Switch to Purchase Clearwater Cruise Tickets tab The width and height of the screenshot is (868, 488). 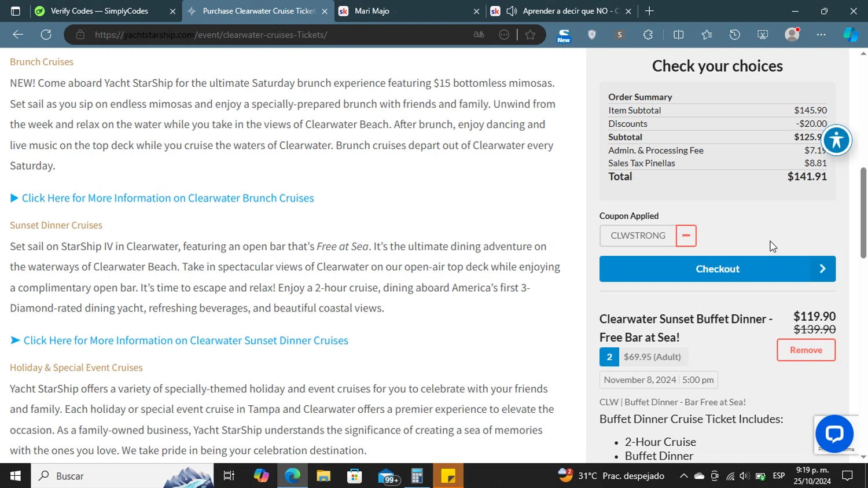[259, 11]
